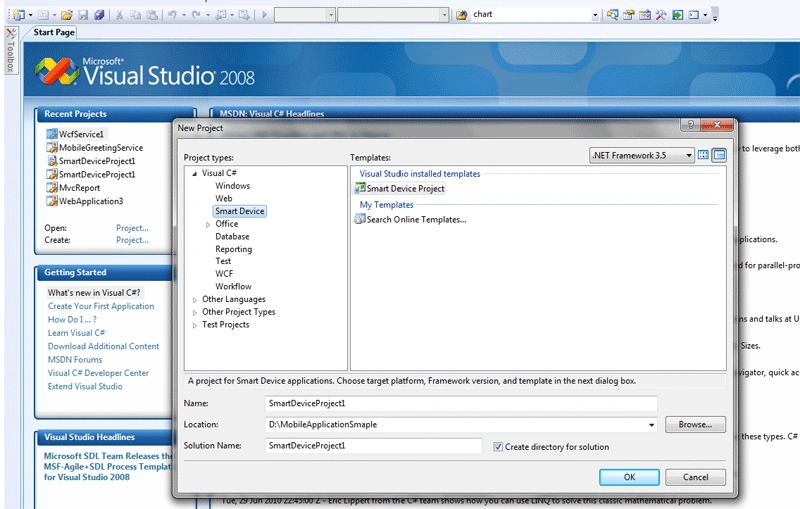This screenshot has height=509, width=800.
Task: Click the Open File folder toolbar icon
Action: [x=67, y=15]
